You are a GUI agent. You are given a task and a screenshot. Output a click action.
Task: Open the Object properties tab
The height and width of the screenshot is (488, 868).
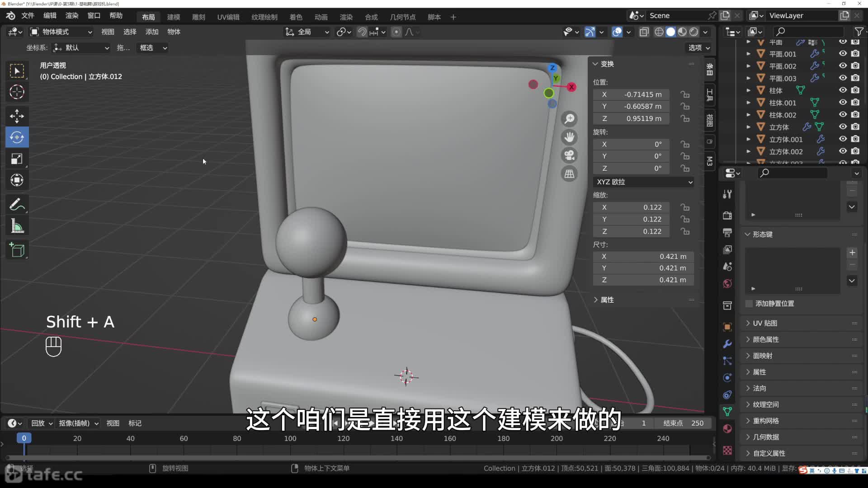click(x=727, y=327)
